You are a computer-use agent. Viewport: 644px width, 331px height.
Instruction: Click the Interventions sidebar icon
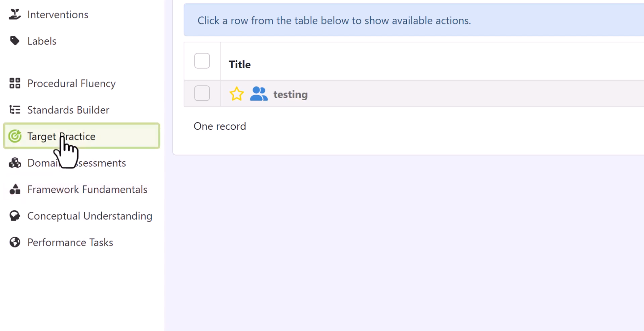15,14
